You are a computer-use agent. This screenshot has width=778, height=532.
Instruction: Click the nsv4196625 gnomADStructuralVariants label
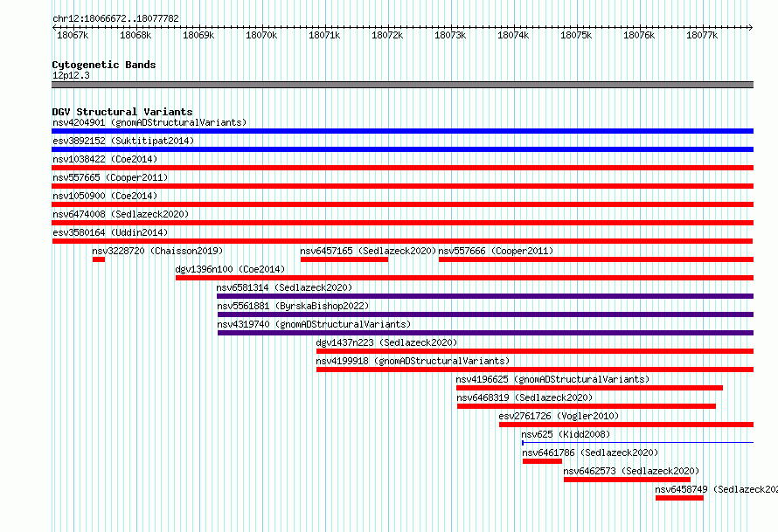tap(552, 379)
